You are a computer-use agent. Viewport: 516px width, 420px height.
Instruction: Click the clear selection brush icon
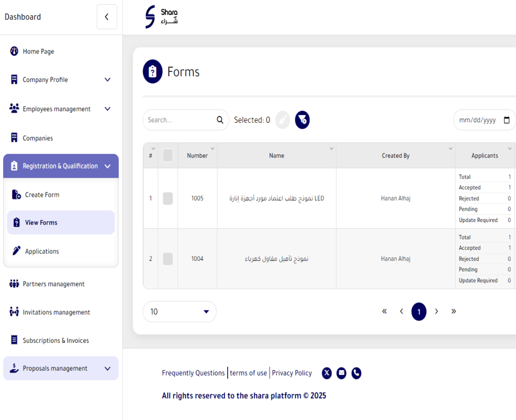pos(282,120)
